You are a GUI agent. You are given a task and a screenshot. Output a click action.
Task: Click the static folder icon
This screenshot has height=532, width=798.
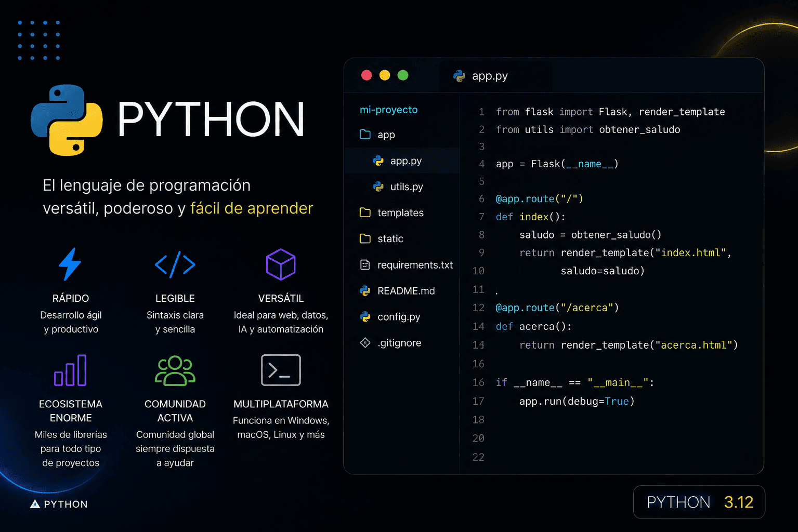pos(365,238)
